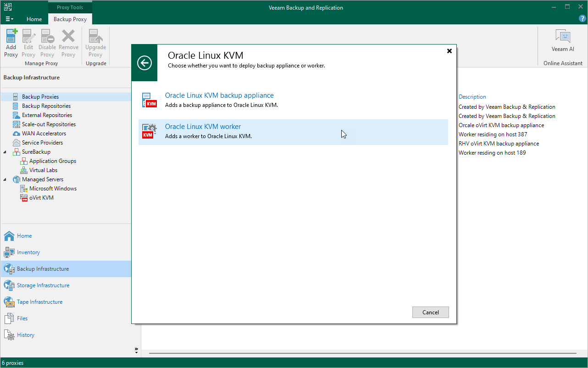
Task: Click the Tape Infrastructure view icon
Action: coord(9,302)
